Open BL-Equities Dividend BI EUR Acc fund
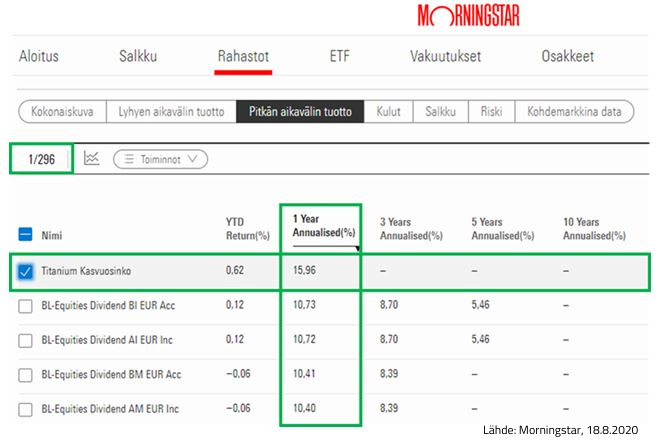The image size is (663, 442). click(x=108, y=305)
